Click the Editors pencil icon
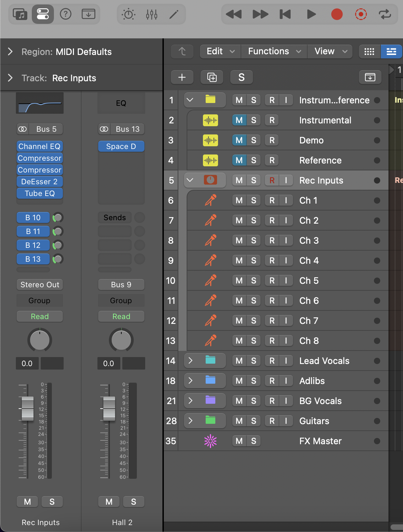This screenshot has height=532, width=403. point(174,14)
